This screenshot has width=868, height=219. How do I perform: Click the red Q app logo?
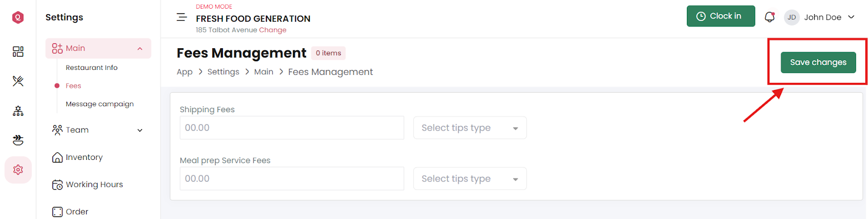click(x=18, y=17)
